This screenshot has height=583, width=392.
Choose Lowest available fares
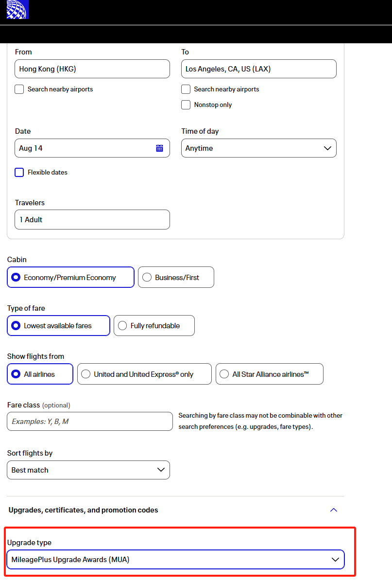click(x=16, y=326)
